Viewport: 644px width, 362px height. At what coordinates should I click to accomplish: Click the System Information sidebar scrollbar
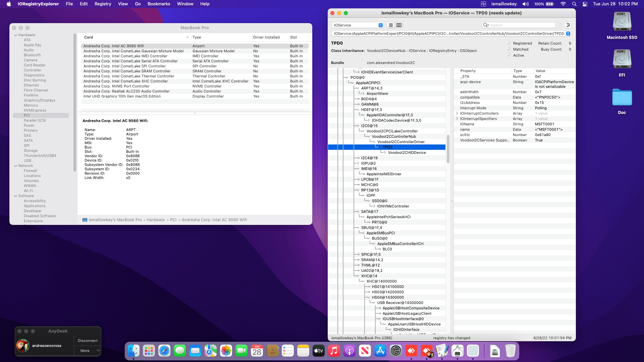(74, 102)
